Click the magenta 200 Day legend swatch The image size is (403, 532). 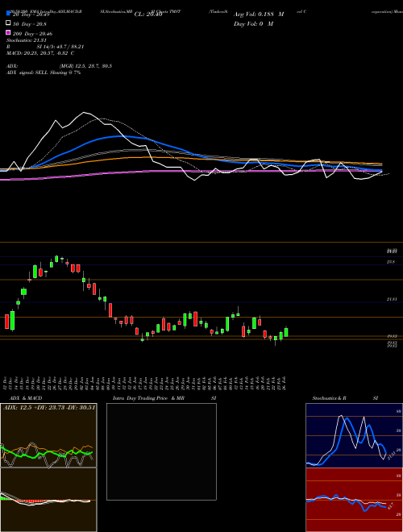(x=9, y=32)
